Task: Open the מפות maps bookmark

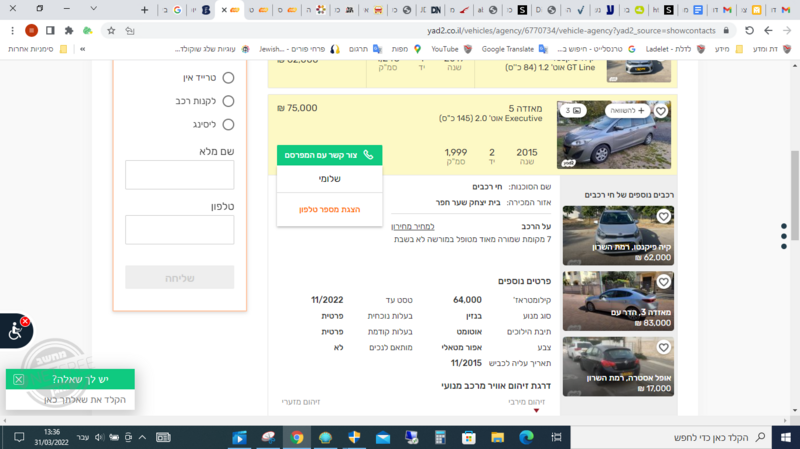Action: (406, 49)
